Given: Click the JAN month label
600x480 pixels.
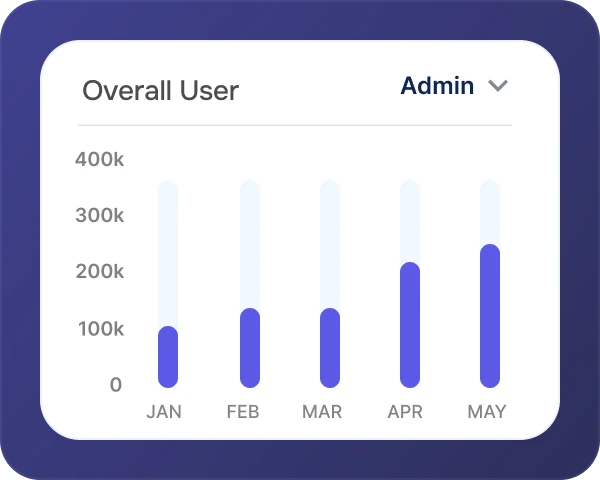Looking at the screenshot, I should (164, 412).
